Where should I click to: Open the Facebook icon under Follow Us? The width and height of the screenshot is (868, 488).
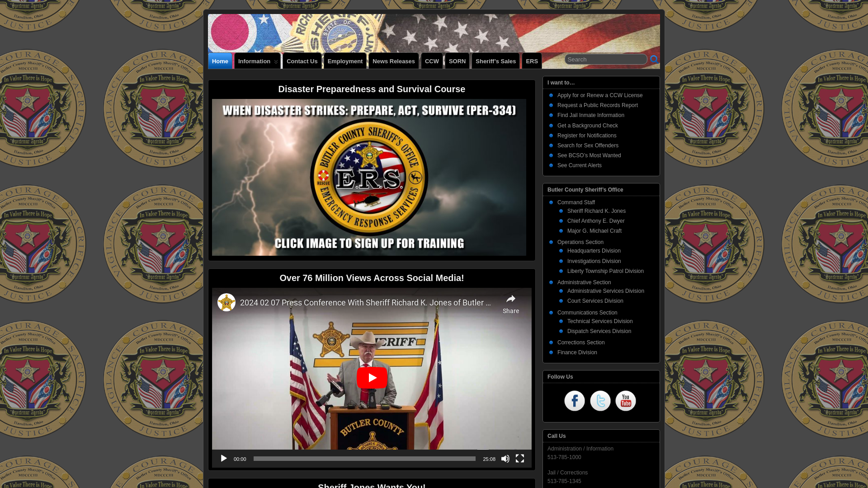pyautogui.click(x=575, y=401)
